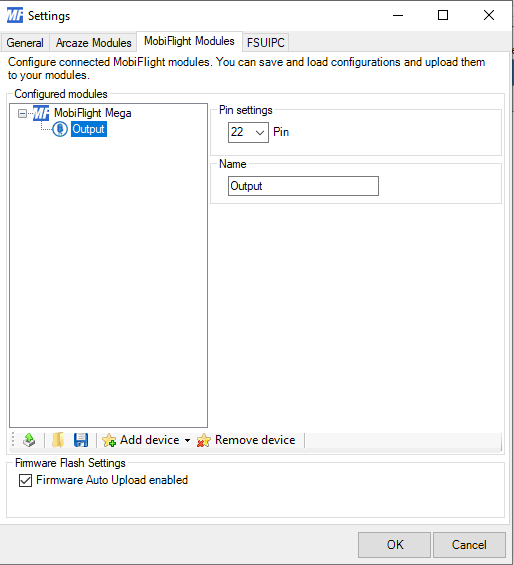The image size is (514, 565).
Task: Click the Remove device star icon
Action: click(x=204, y=440)
